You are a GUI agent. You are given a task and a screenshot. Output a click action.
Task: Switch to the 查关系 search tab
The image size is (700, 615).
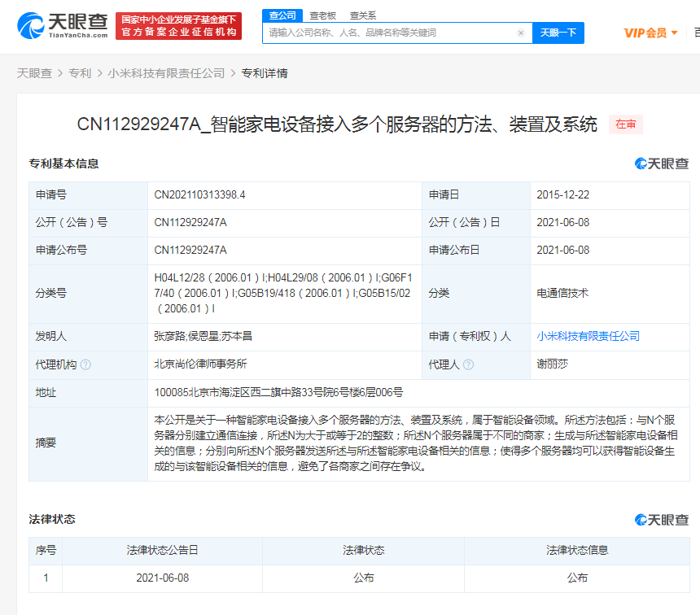tap(362, 15)
